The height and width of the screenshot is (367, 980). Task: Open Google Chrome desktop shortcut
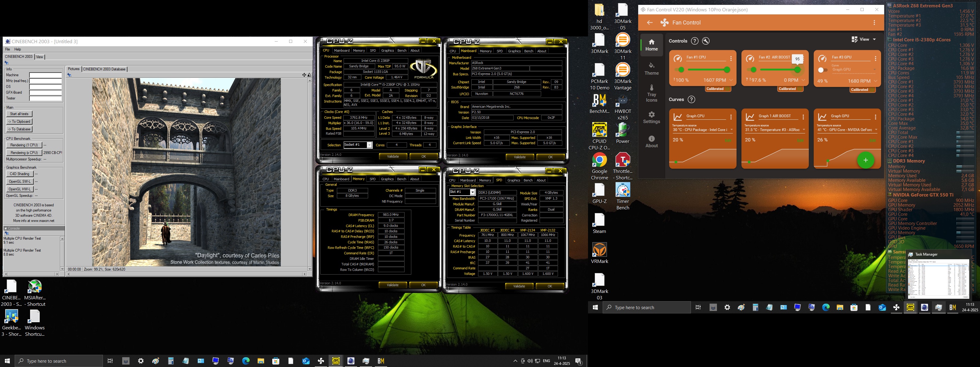click(x=599, y=167)
